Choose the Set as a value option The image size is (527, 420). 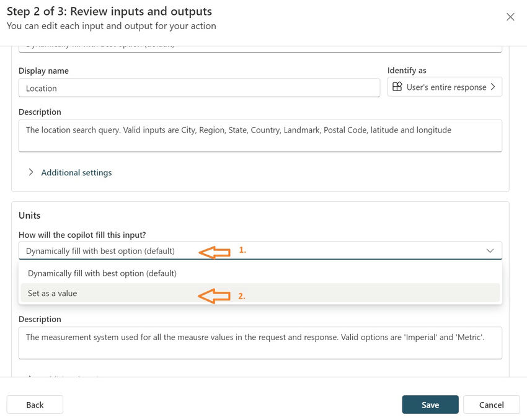pos(53,293)
